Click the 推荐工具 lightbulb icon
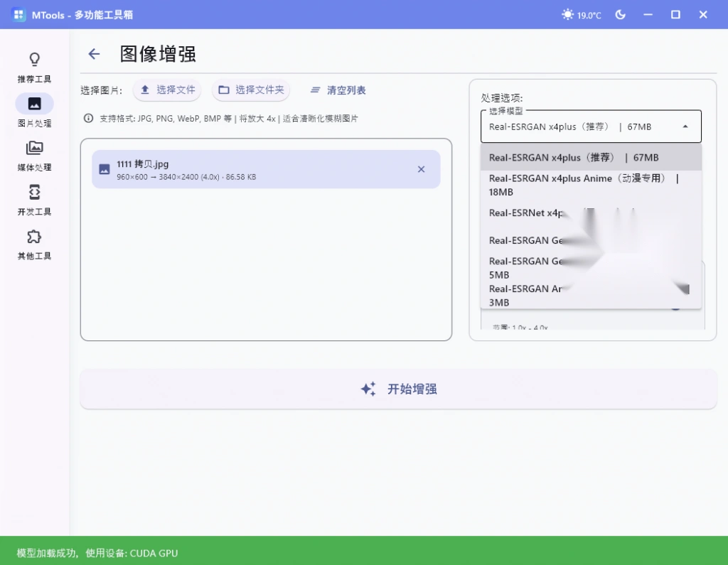The width and height of the screenshot is (728, 565). (33, 59)
